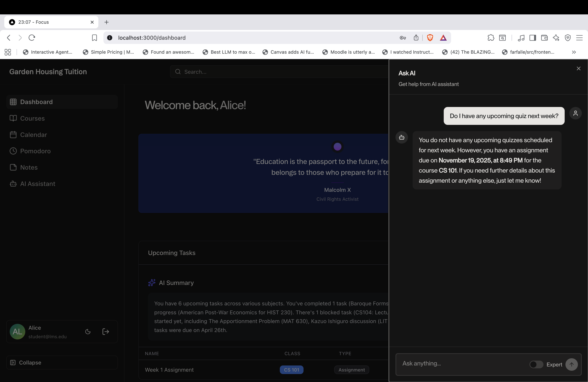The image size is (588, 382).
Task: Close the Ask AI panel
Action: pos(578,68)
